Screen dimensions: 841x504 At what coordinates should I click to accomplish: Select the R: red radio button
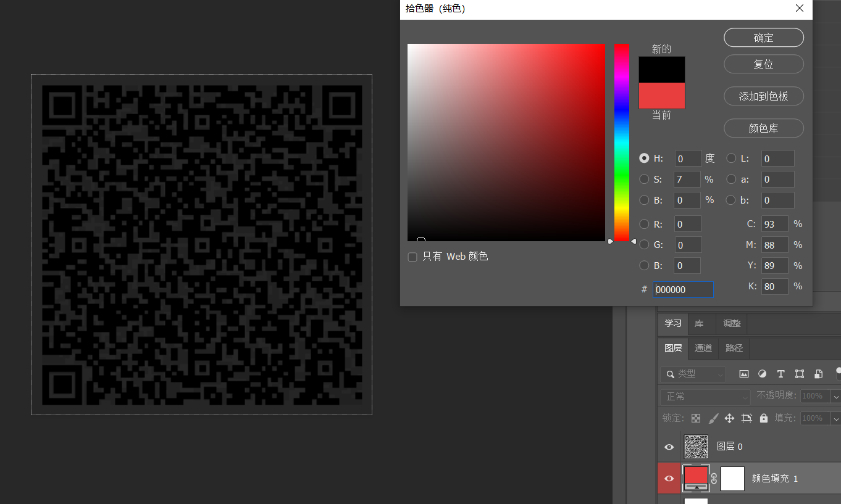(644, 224)
